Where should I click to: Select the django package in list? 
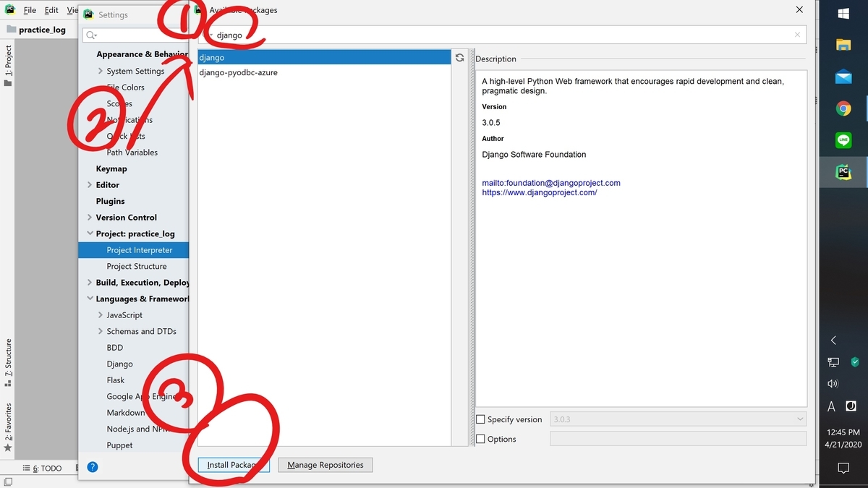pyautogui.click(x=324, y=57)
